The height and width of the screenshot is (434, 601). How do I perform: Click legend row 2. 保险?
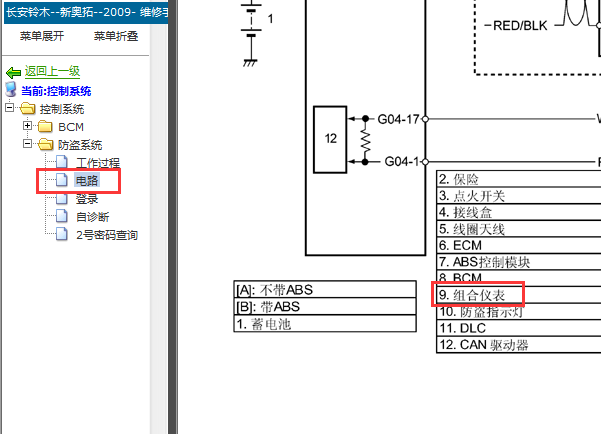[x=519, y=179]
